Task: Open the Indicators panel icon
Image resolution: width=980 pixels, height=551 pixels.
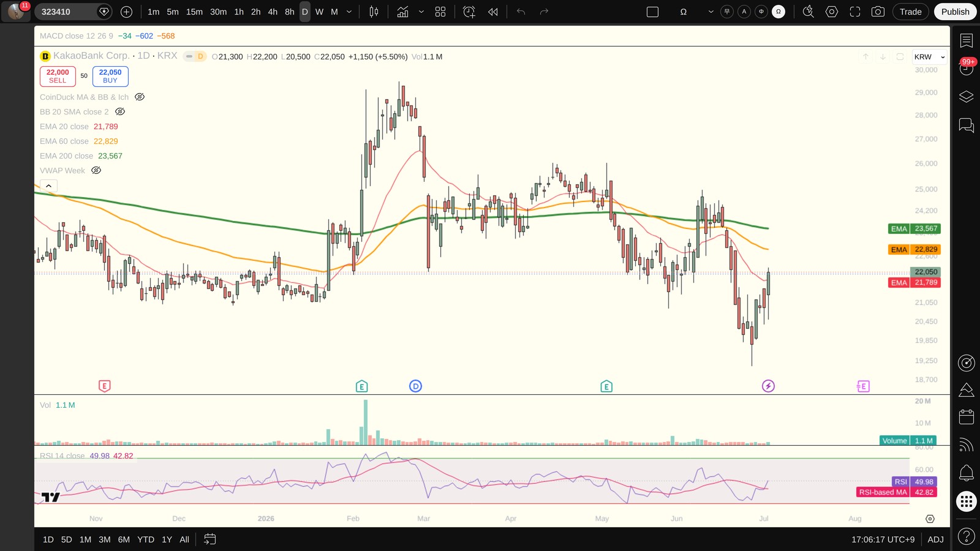Action: 402,12
